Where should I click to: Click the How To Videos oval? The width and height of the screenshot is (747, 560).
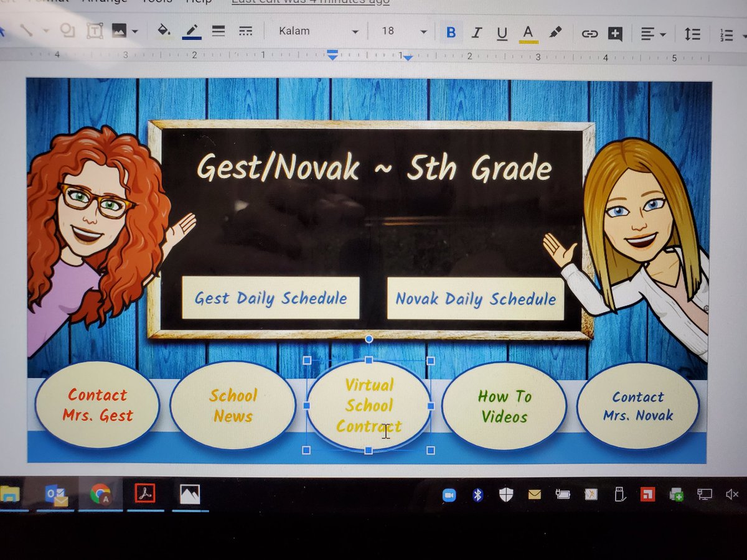[x=504, y=406]
